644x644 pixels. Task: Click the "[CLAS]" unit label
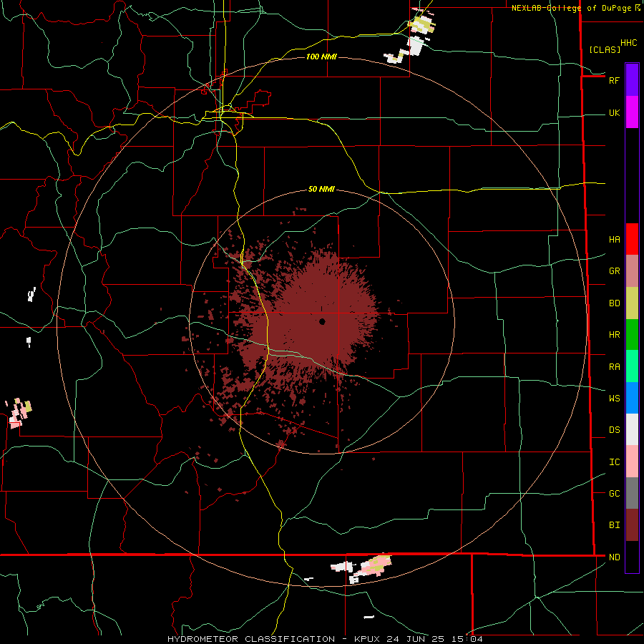pyautogui.click(x=605, y=49)
